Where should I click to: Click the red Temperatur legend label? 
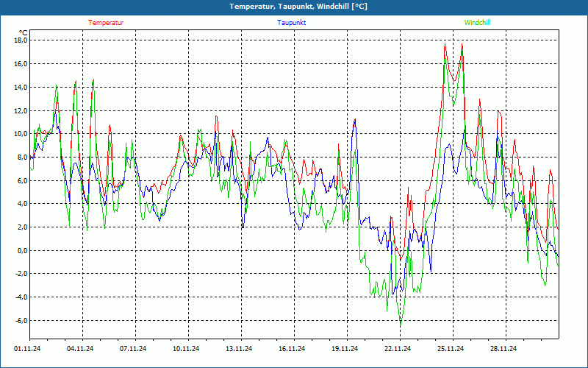(x=106, y=23)
